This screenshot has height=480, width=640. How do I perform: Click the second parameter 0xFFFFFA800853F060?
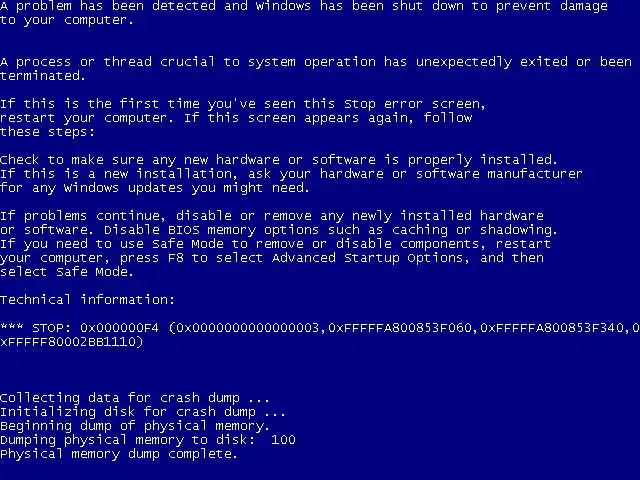pos(400,328)
